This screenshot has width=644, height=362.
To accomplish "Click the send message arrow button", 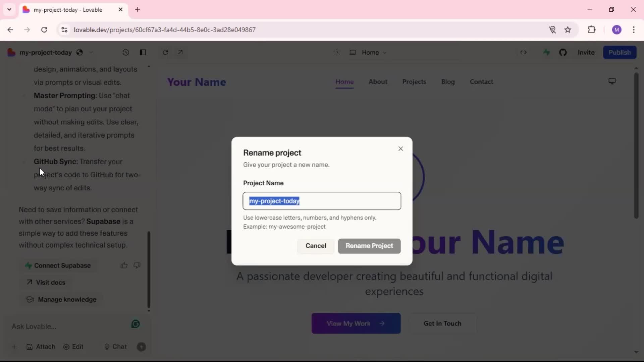I will 142,347.
